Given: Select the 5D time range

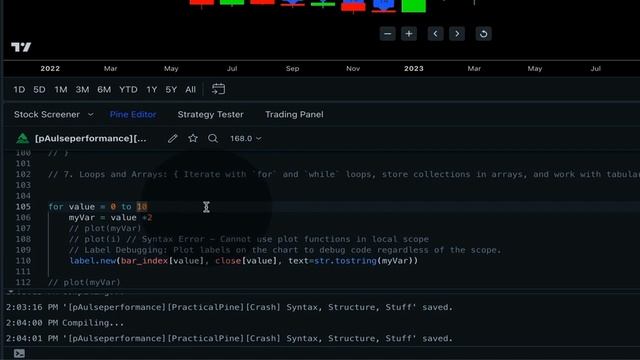Looking at the screenshot, I should pos(39,89).
